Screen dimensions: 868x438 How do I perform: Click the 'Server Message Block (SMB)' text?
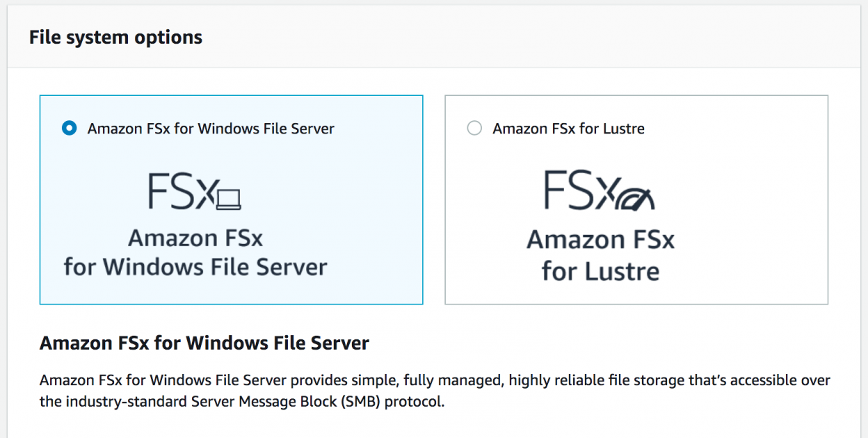[281, 400]
